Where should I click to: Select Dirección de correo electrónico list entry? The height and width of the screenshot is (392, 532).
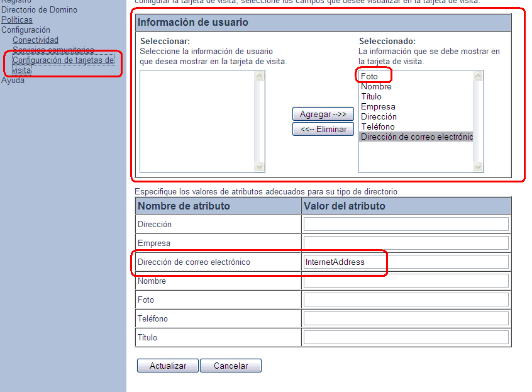416,137
